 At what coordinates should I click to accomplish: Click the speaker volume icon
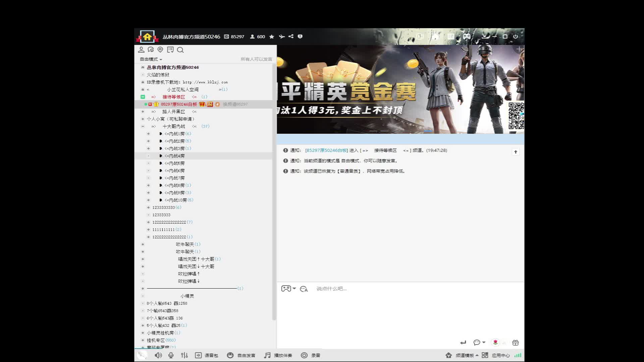pos(158,355)
